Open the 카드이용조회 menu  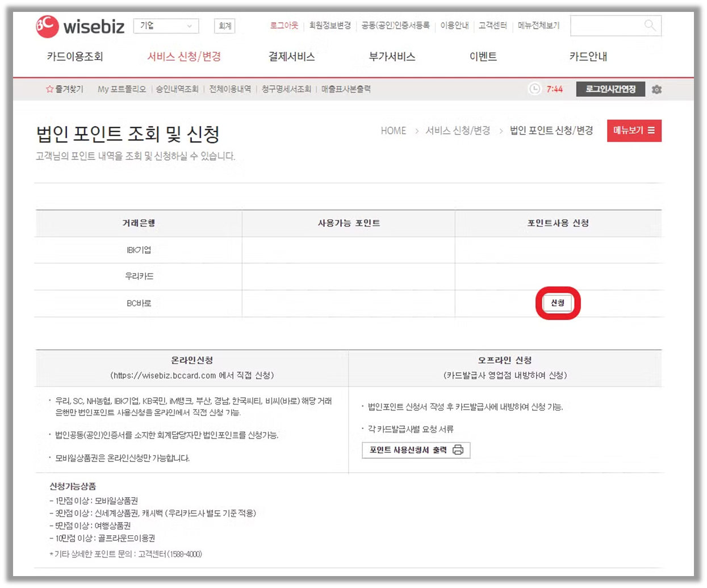coord(75,57)
